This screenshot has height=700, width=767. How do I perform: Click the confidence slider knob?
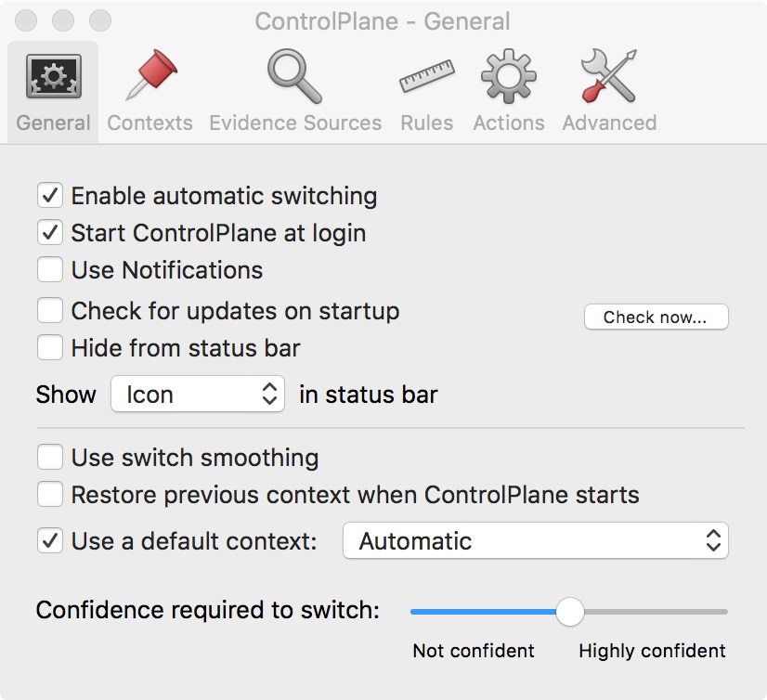coord(570,612)
